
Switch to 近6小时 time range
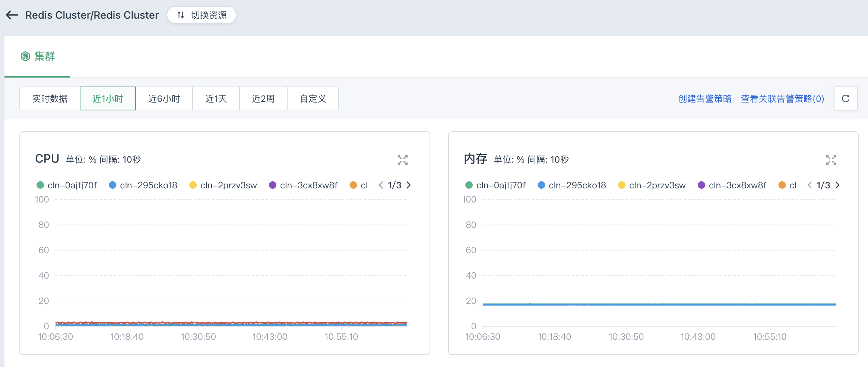click(x=164, y=98)
